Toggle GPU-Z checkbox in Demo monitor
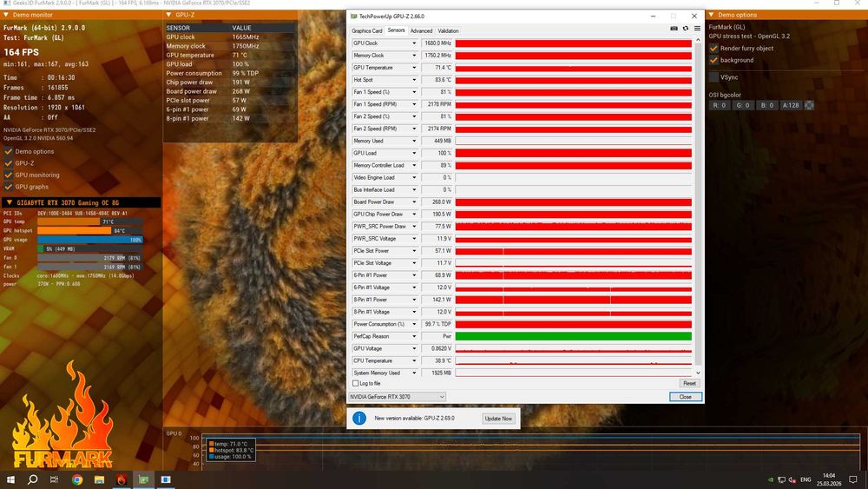The image size is (868, 489). tap(9, 163)
